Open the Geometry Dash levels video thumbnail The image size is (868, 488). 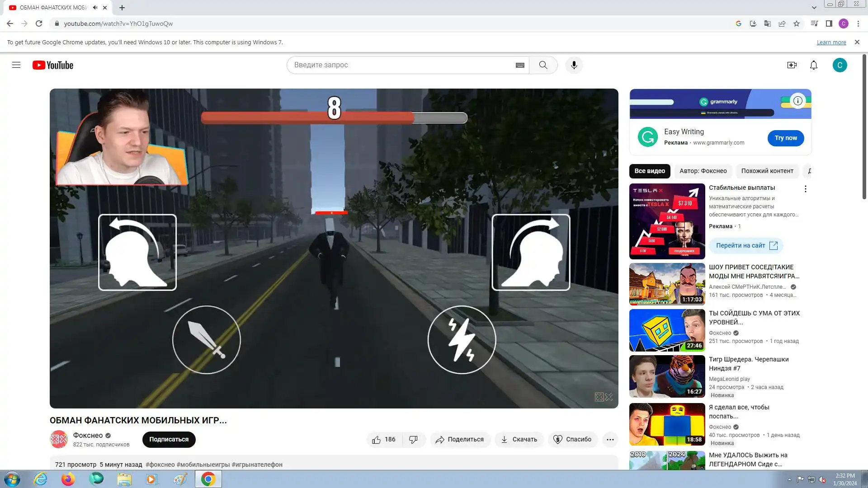(667, 330)
